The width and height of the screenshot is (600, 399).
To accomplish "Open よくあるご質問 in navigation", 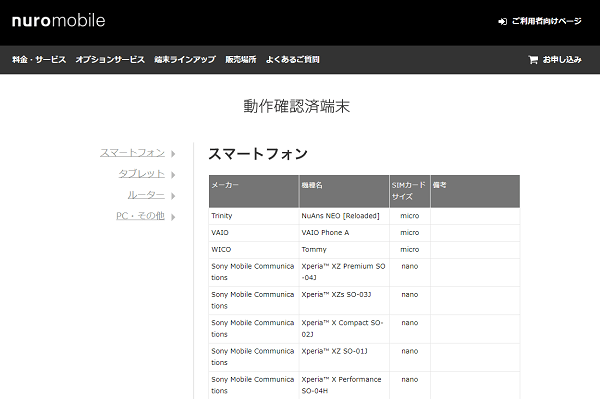I will click(293, 60).
